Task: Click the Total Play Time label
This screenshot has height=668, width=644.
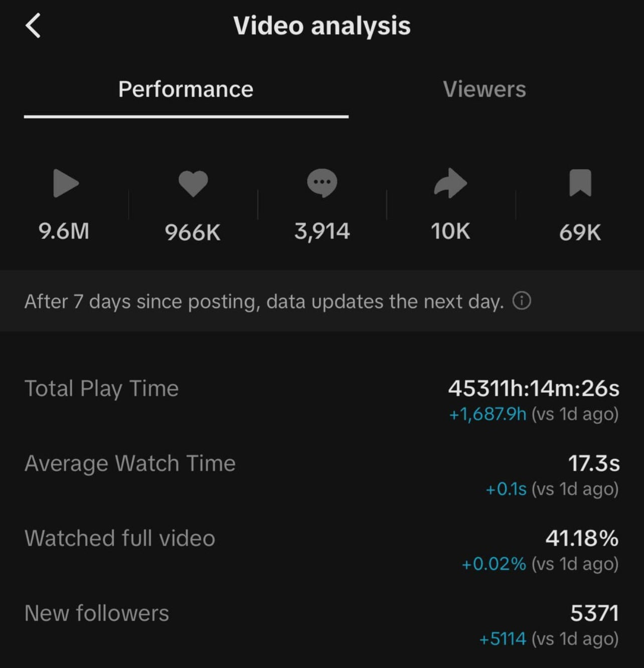Action: tap(101, 389)
